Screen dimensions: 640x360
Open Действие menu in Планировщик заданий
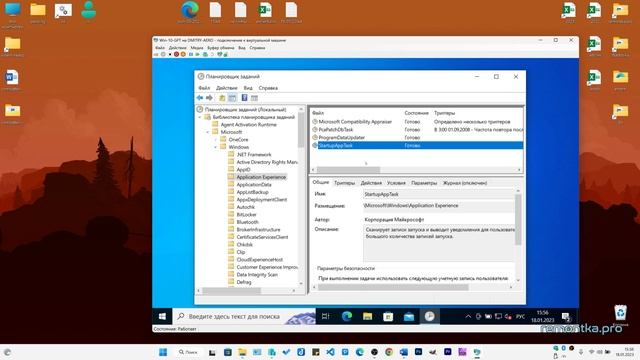coord(227,88)
